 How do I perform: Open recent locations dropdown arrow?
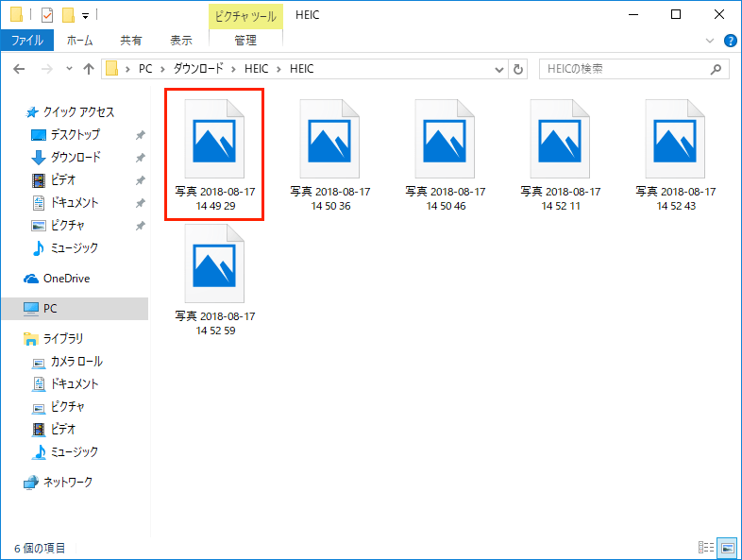pyautogui.click(x=69, y=69)
